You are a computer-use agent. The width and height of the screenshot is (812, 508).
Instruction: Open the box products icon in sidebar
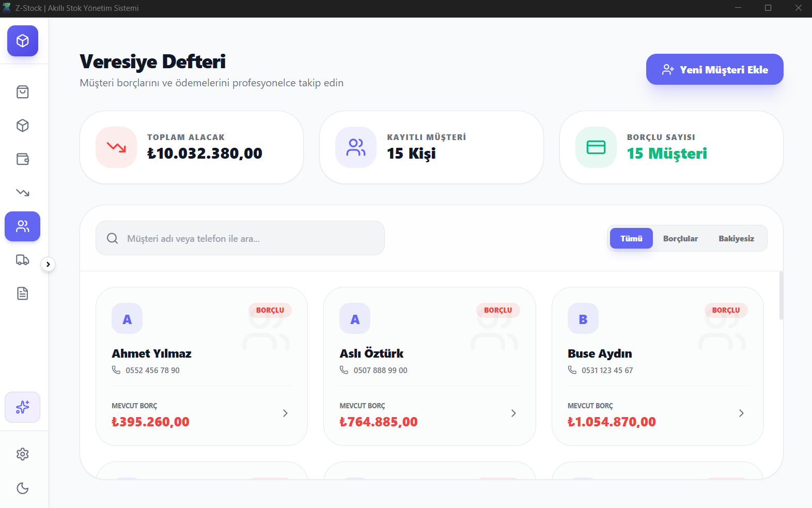tap(23, 126)
